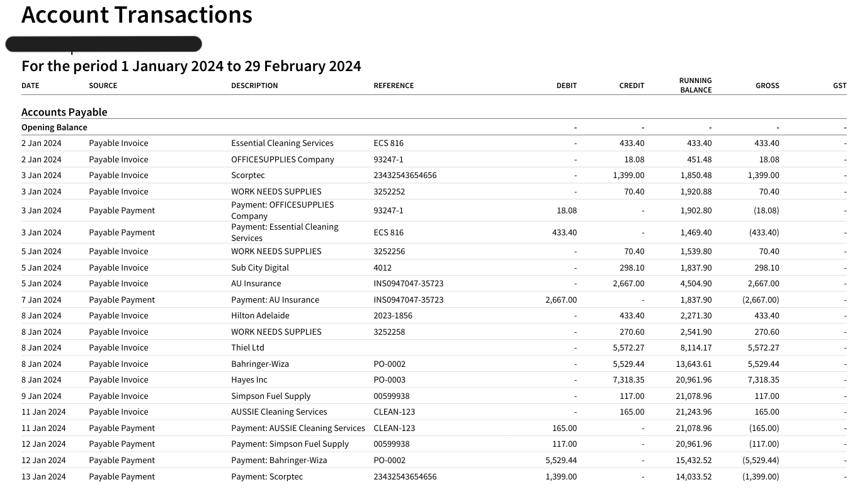
Task: Click Payment: AUSSIE Cleaning Services description
Action: [x=298, y=428]
